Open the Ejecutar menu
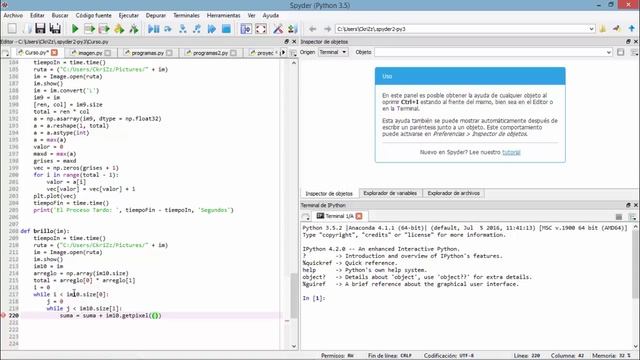 tap(129, 15)
